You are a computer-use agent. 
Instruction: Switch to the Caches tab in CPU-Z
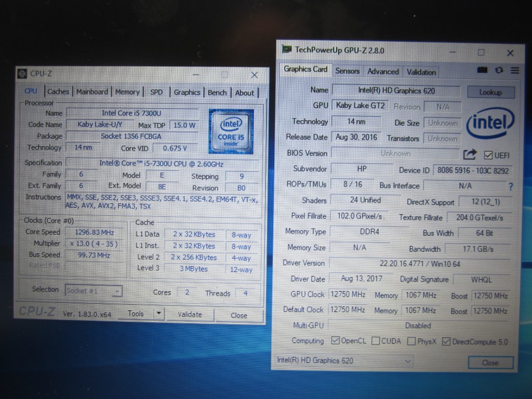tap(58, 91)
